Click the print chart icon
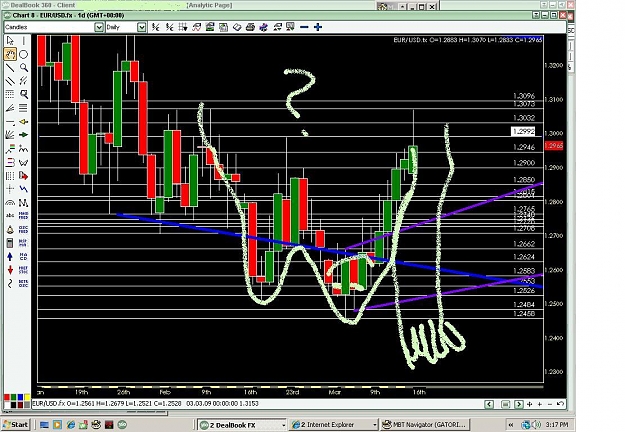This screenshot has width=625, height=432. [x=250, y=27]
